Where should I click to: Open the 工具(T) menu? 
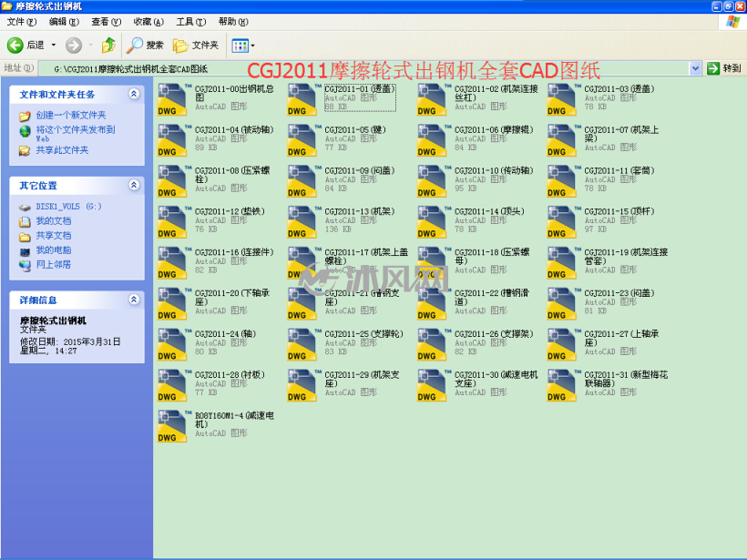click(191, 22)
